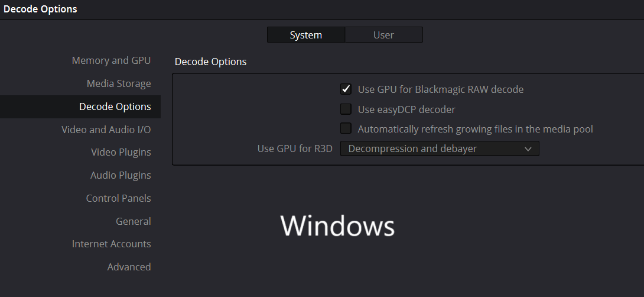
Task: Click the Decode Options window title
Action: (x=40, y=9)
